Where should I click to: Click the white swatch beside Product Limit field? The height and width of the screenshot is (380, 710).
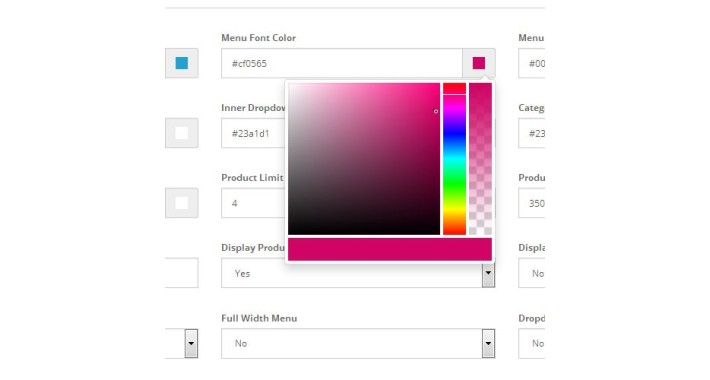(182, 203)
